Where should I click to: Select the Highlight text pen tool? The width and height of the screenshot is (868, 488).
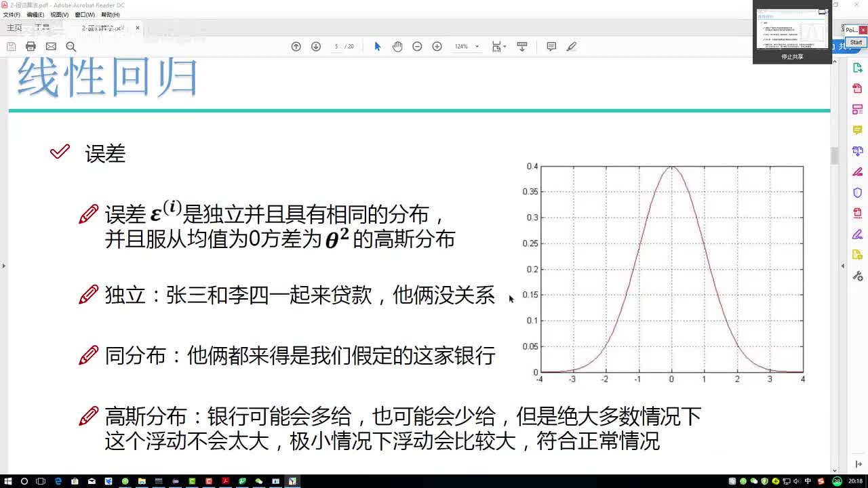click(x=572, y=46)
